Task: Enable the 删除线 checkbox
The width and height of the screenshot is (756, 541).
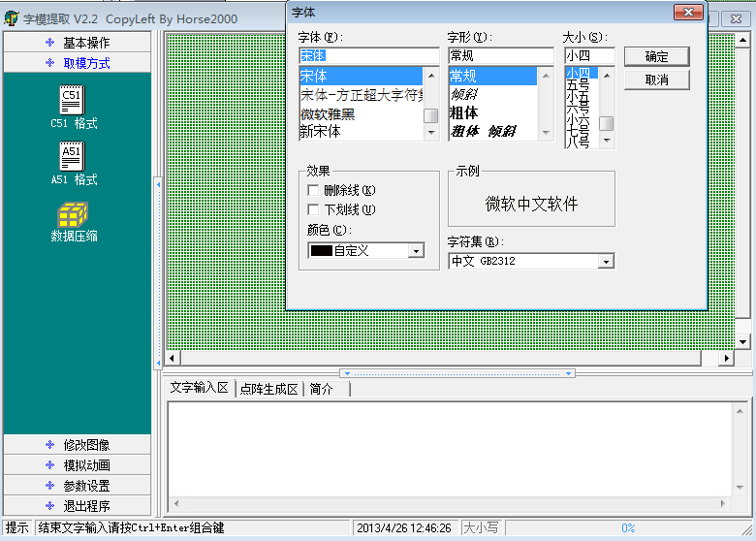Action: click(313, 190)
